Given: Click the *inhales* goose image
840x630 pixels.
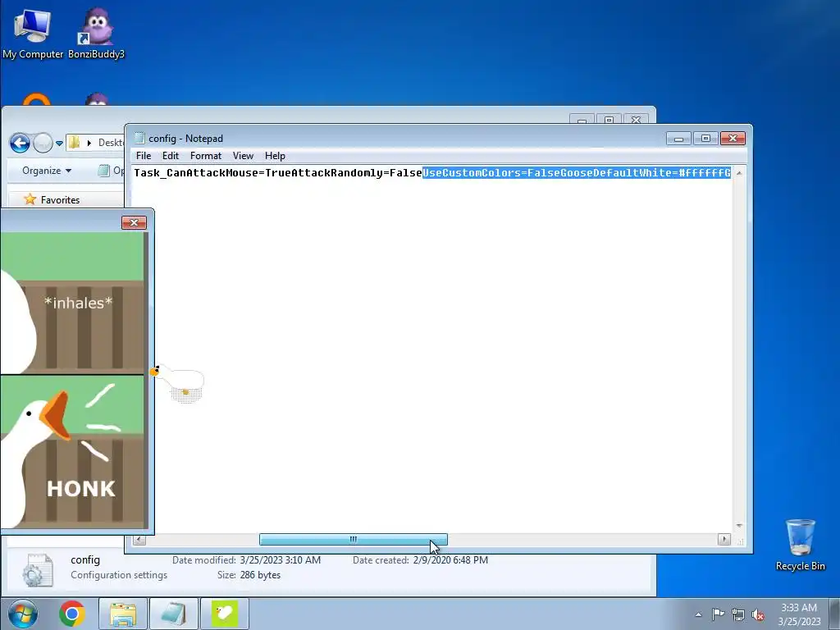Looking at the screenshot, I should pos(72,303).
